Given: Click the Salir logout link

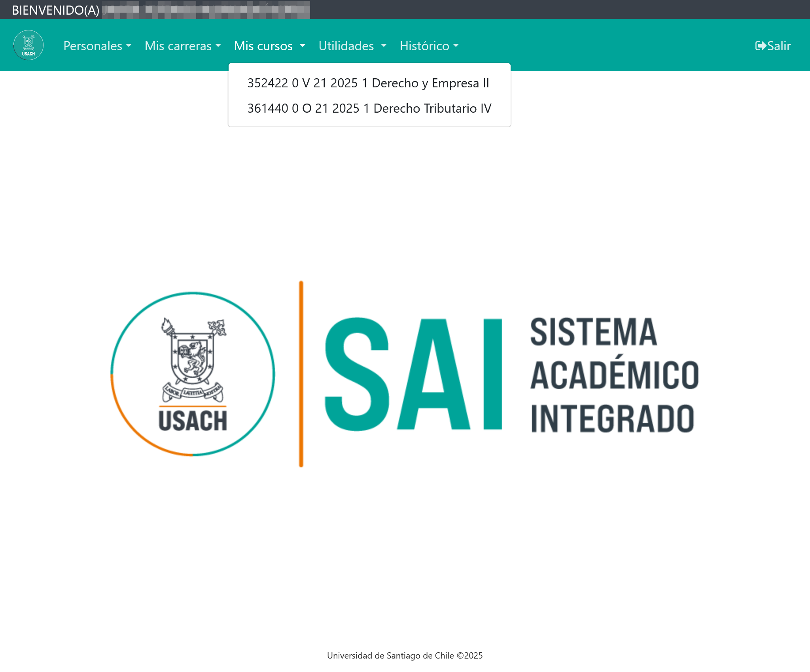Looking at the screenshot, I should (773, 46).
